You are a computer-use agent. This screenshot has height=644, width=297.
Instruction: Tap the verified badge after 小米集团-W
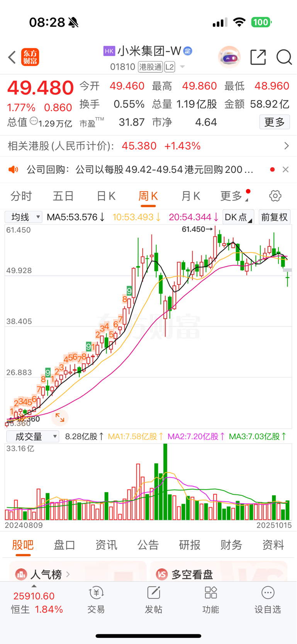pyautogui.click(x=188, y=51)
